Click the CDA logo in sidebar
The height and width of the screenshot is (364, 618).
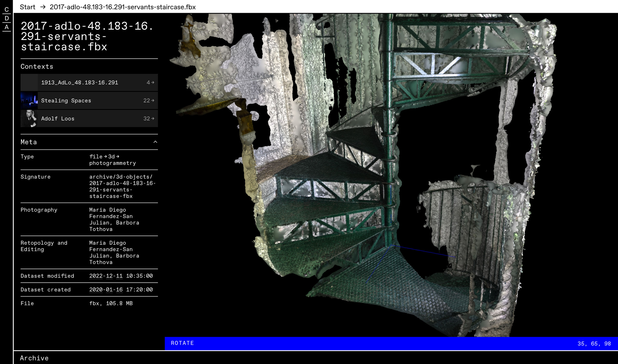[x=7, y=18]
